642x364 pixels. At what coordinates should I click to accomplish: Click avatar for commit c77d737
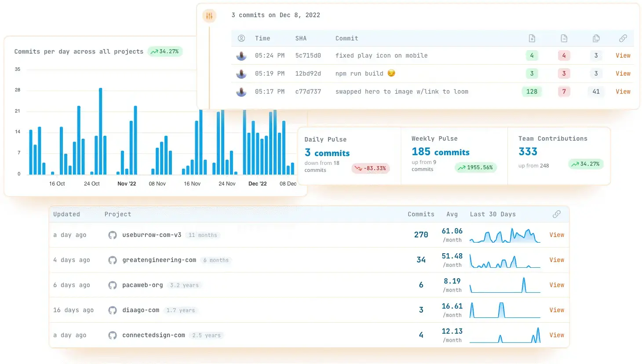(241, 92)
